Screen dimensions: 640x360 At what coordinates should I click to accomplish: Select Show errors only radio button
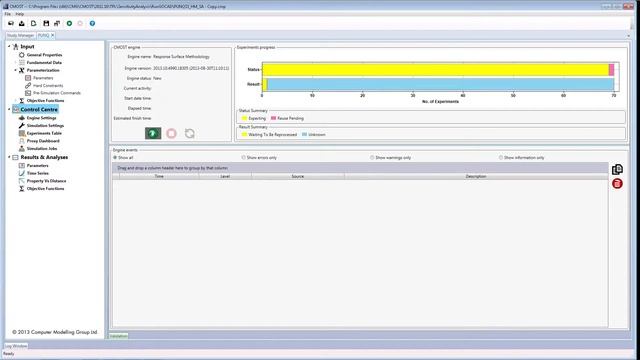pos(243,158)
